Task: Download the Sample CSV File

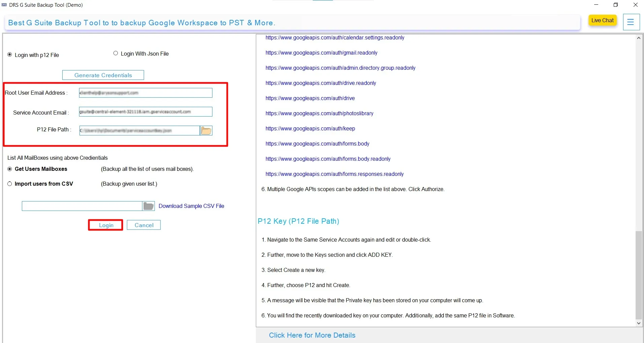Action: [x=191, y=206]
